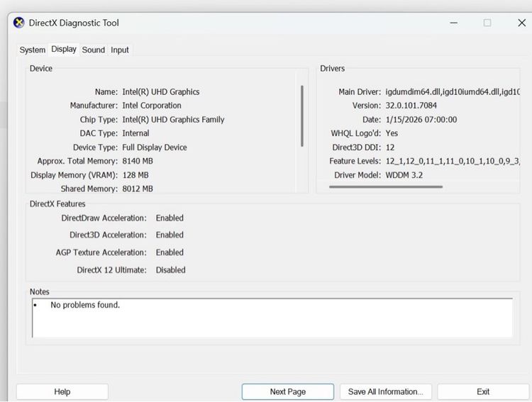Click the 'Intel Corporation' manufacturer value

152,106
